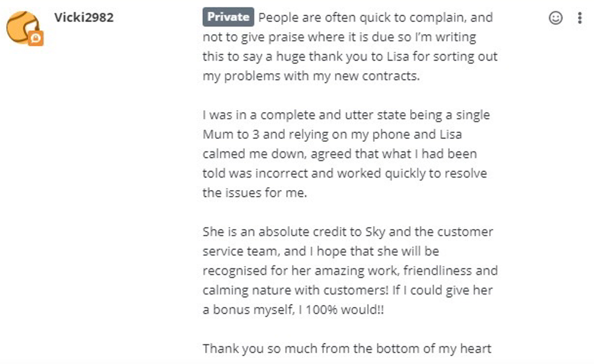Click the paragraph beginning "I was in a complete"
The width and height of the screenshot is (594, 364).
pos(346,154)
